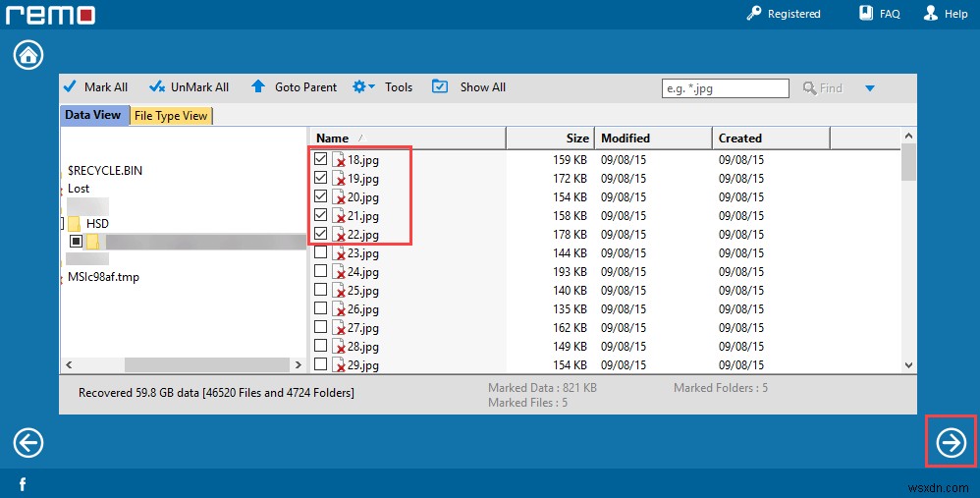Select the HSD folder tree item
This screenshot has width=980, height=498.
(x=97, y=224)
